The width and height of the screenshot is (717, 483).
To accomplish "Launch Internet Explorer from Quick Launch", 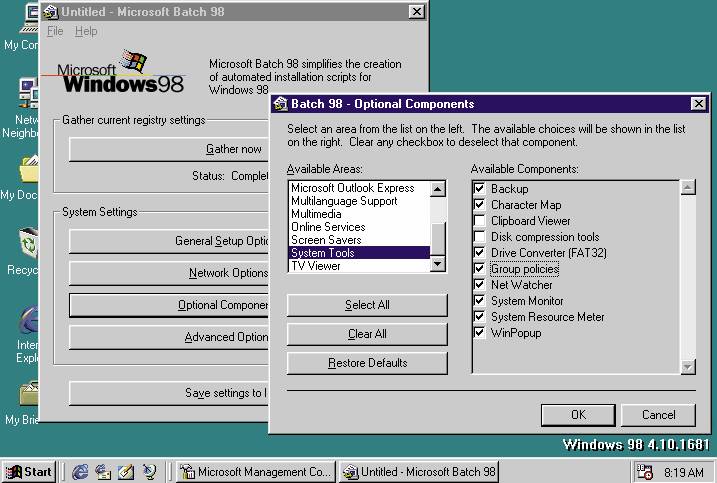I will (80, 472).
